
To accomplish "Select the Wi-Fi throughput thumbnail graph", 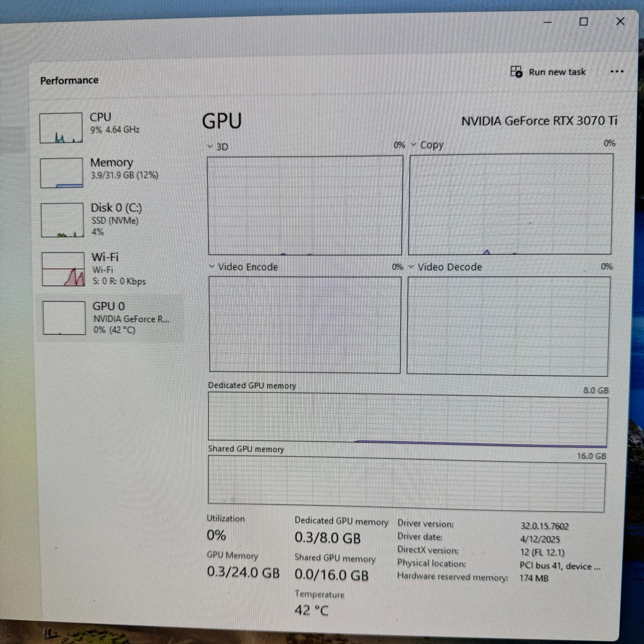I will tap(63, 269).
